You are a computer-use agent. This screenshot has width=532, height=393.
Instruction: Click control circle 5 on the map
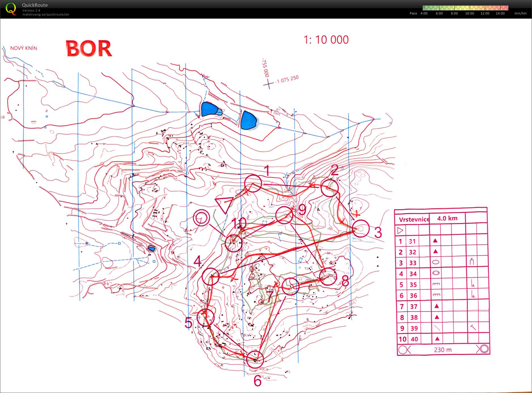[205, 318]
